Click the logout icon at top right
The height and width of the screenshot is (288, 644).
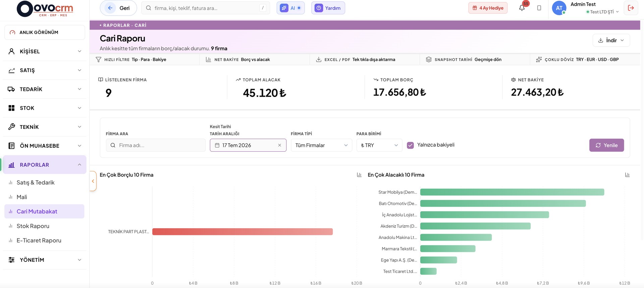[631, 8]
